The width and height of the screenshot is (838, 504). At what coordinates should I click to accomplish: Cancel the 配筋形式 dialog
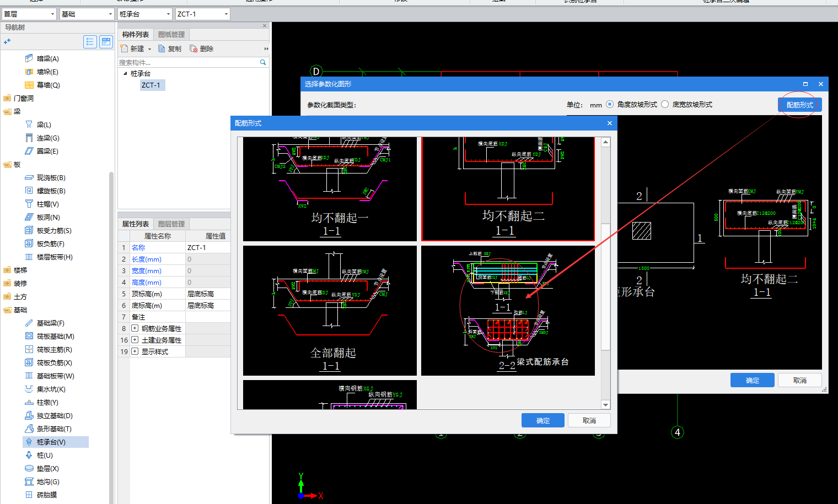click(x=589, y=420)
